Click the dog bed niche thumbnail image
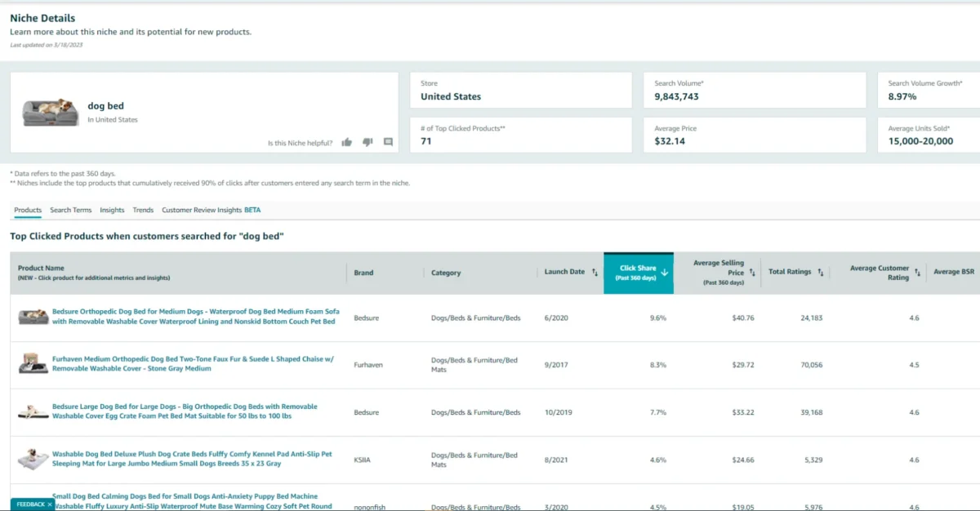The image size is (980, 511). [51, 112]
